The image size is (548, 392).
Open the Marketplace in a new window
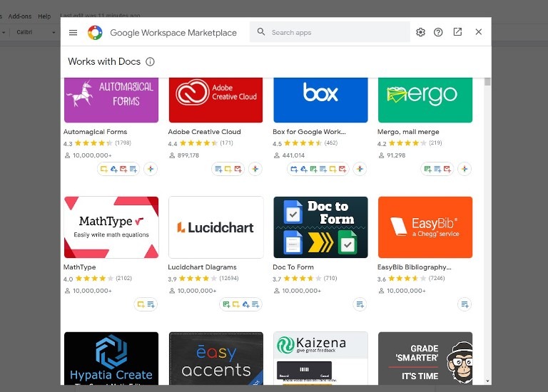tap(457, 32)
